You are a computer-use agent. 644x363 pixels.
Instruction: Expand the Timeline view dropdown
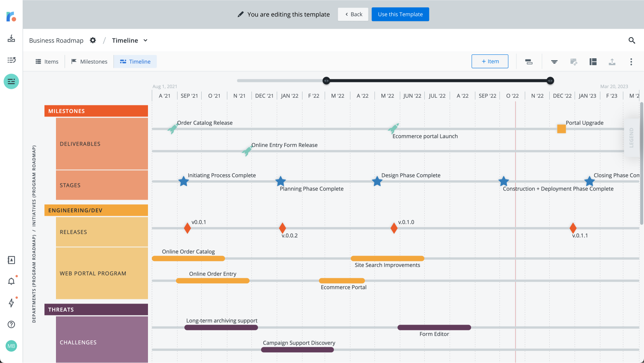tap(145, 41)
